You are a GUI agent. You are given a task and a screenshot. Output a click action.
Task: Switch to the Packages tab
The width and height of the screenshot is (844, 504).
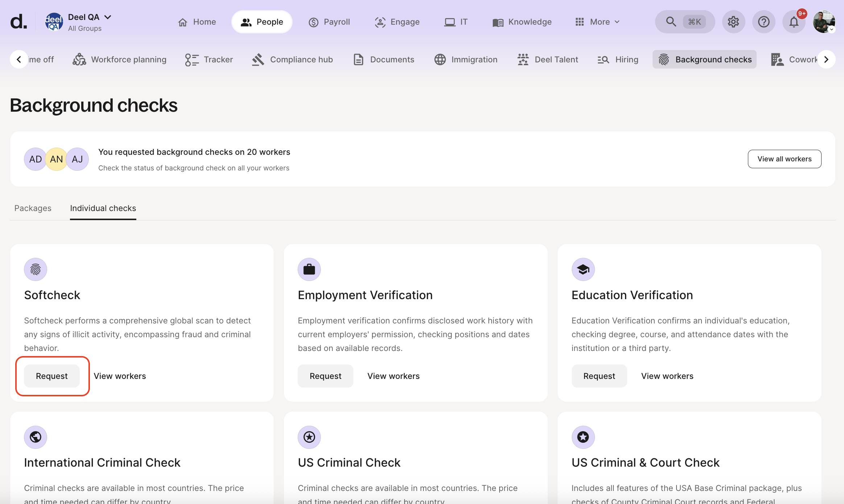point(33,208)
